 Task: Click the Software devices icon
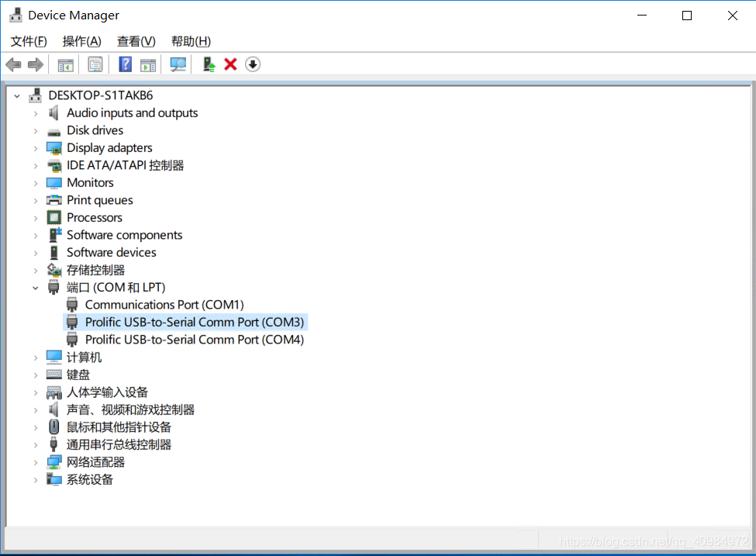pyautogui.click(x=54, y=253)
